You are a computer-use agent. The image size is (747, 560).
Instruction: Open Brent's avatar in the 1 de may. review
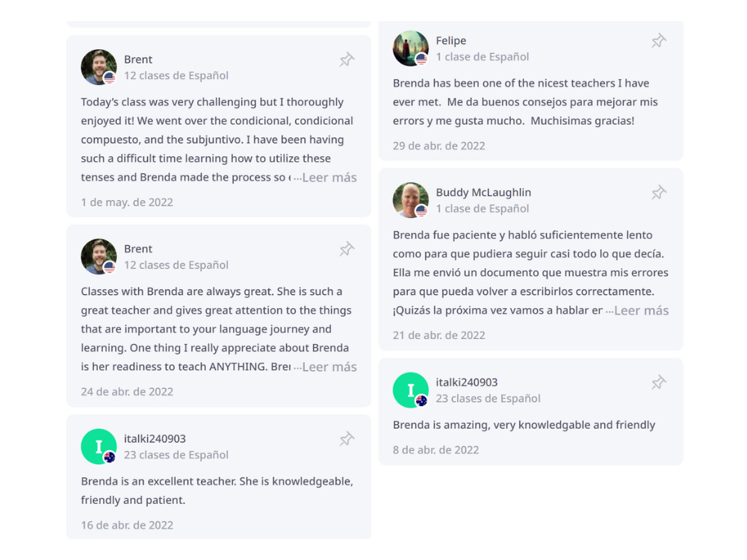tap(99, 67)
